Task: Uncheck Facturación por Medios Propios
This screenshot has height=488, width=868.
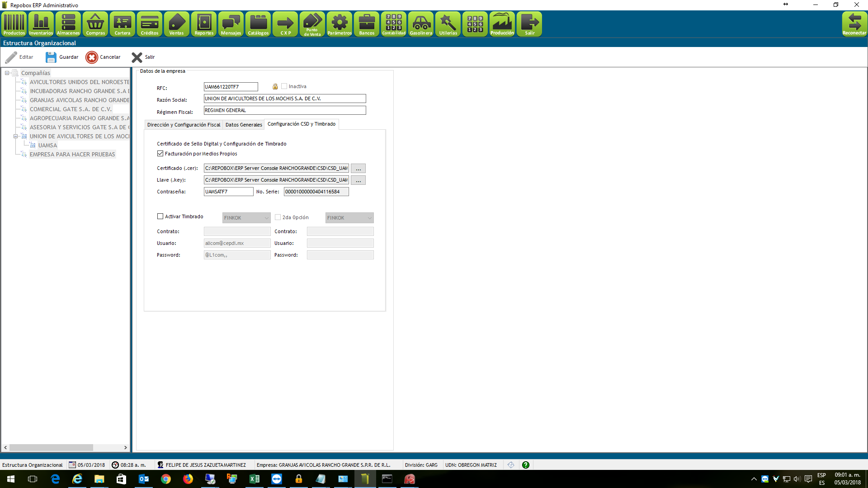Action: (160, 154)
